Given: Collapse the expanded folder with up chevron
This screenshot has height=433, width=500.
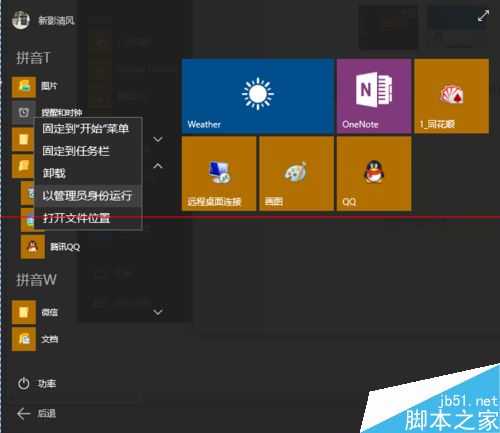Looking at the screenshot, I should [158, 166].
